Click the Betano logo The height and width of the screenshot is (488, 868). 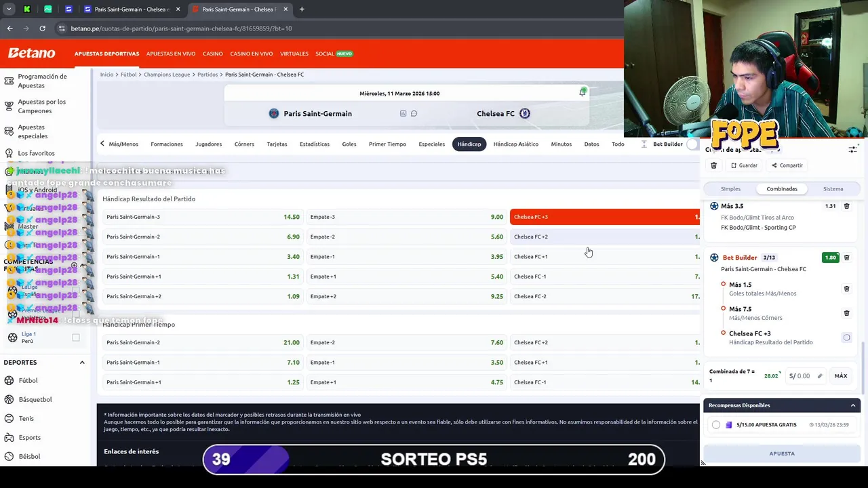31,53
